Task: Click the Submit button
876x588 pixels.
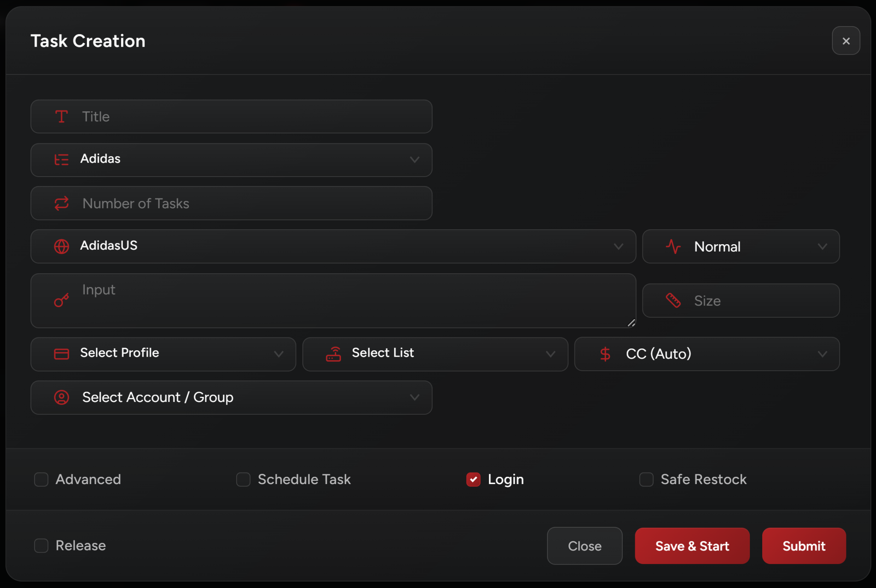Action: (x=804, y=546)
